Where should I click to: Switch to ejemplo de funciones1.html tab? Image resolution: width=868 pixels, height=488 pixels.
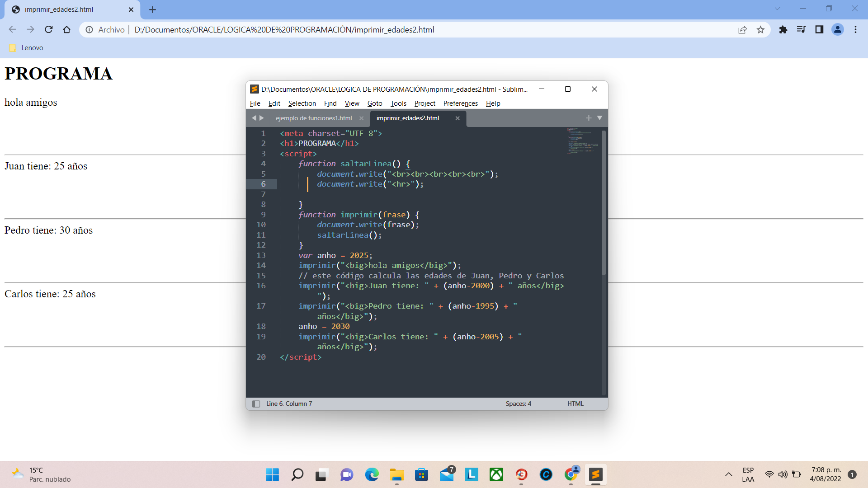pos(314,118)
